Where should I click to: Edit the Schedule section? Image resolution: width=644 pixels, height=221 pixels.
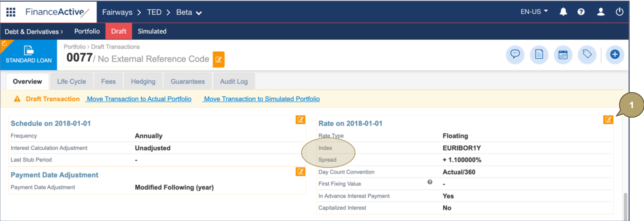300,120
